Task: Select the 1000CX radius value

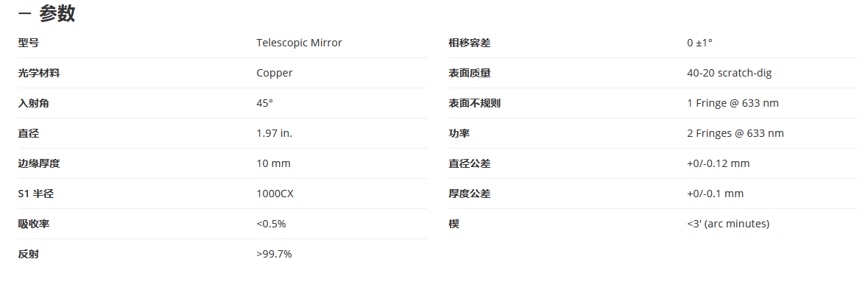Action: (275, 194)
